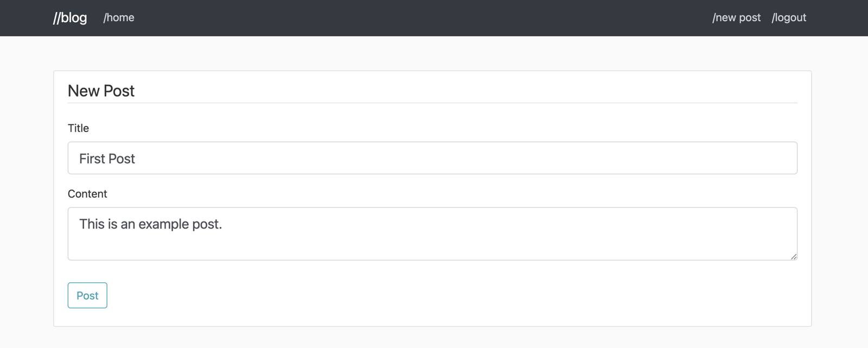Click the New Post heading
868x348 pixels.
coord(101,91)
